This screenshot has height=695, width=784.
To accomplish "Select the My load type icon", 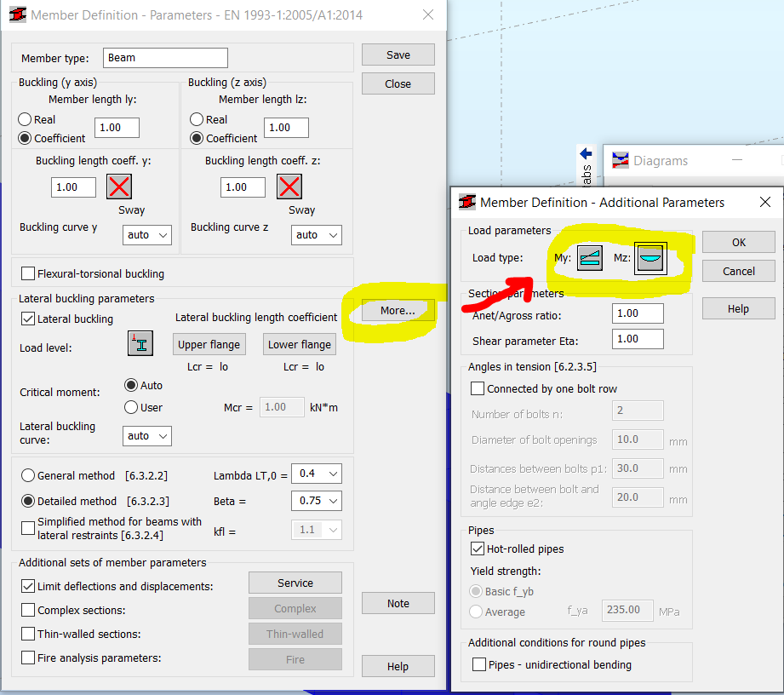I will [x=589, y=256].
